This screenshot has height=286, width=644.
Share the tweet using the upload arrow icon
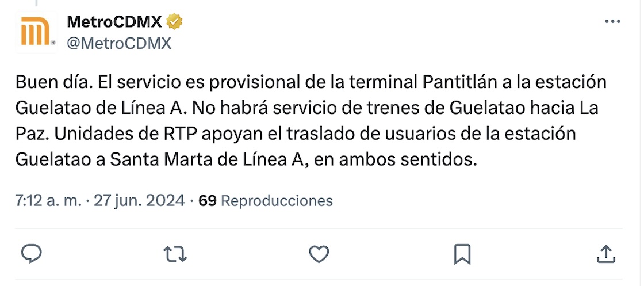pyautogui.click(x=605, y=253)
